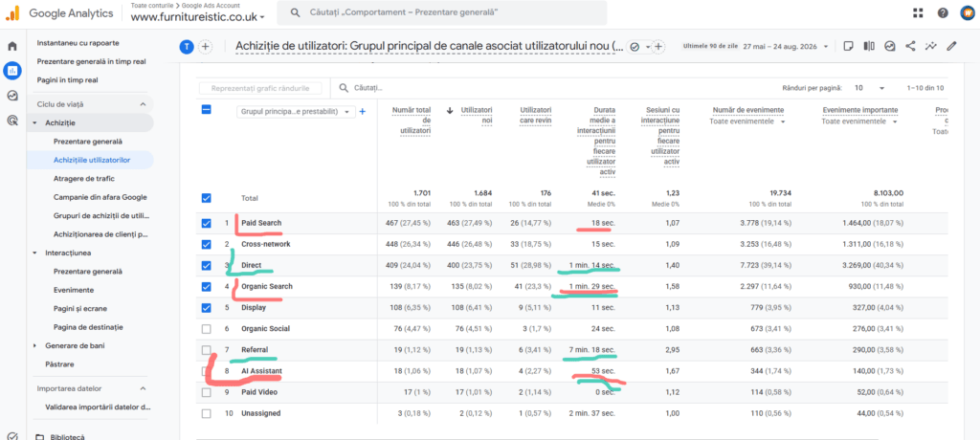The image size is (980, 440).
Task: Open the Help question mark icon
Action: (x=943, y=13)
